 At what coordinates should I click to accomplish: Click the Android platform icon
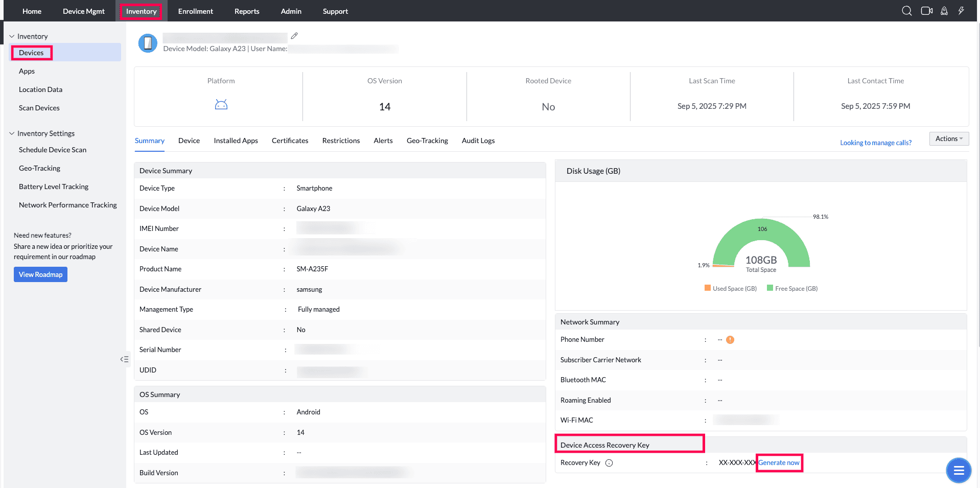click(221, 105)
